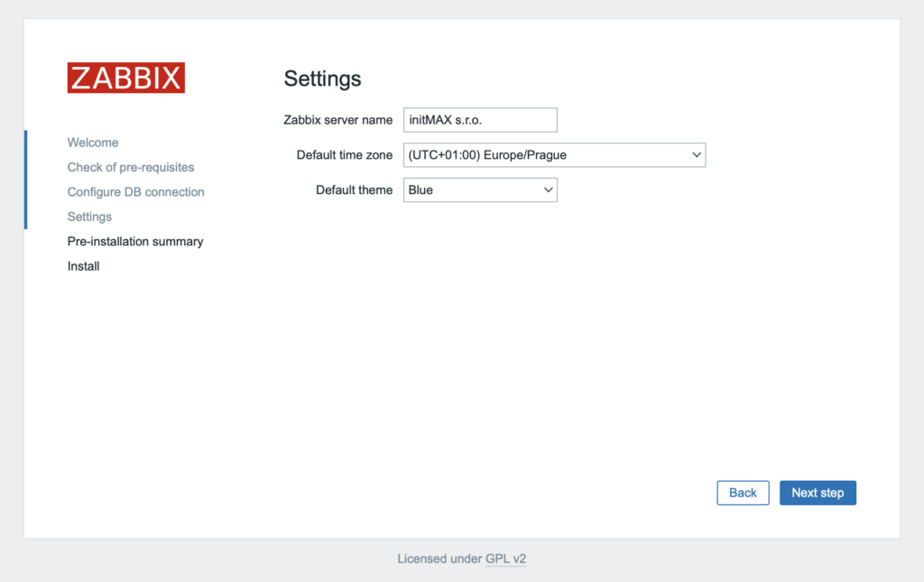Click the time zone dropdown chevron

click(x=696, y=154)
